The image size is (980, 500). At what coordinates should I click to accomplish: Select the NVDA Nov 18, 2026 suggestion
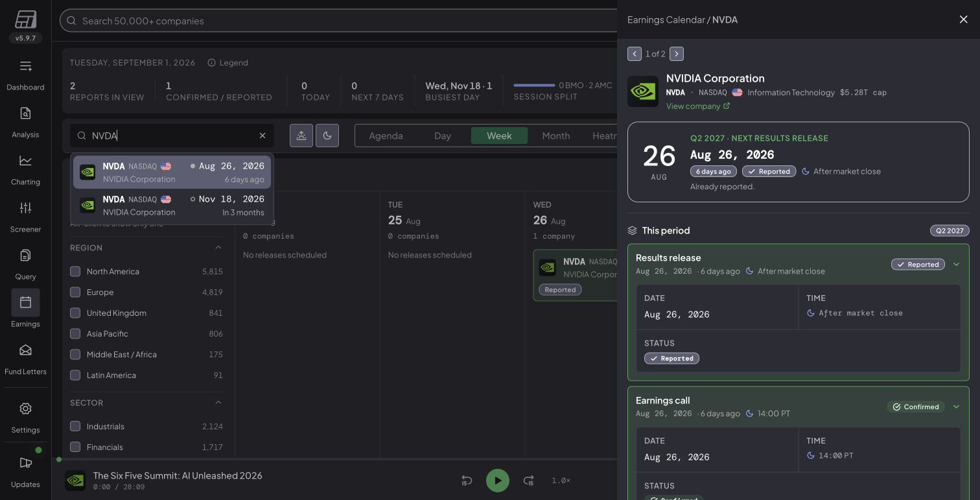pos(172,206)
